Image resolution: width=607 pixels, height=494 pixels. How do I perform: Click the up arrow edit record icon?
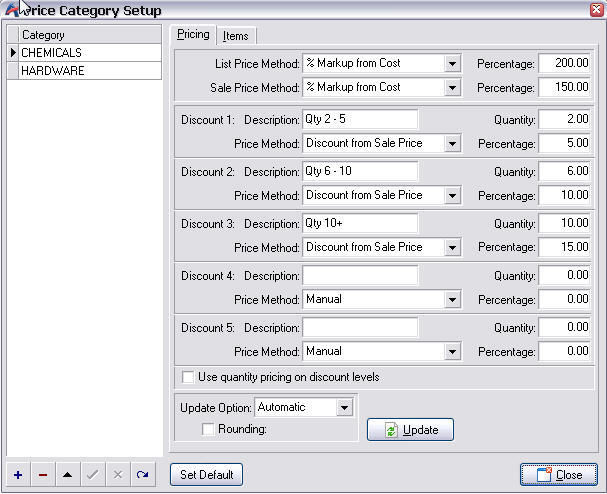[68, 475]
